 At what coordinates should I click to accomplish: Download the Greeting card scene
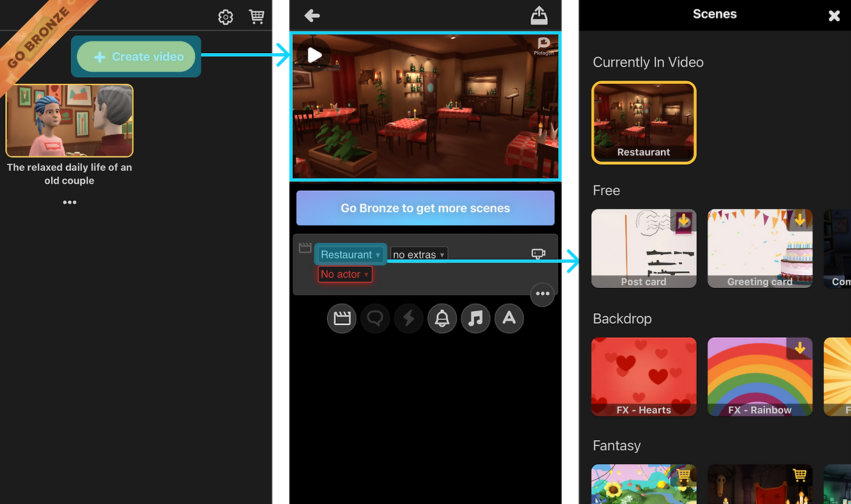click(800, 220)
